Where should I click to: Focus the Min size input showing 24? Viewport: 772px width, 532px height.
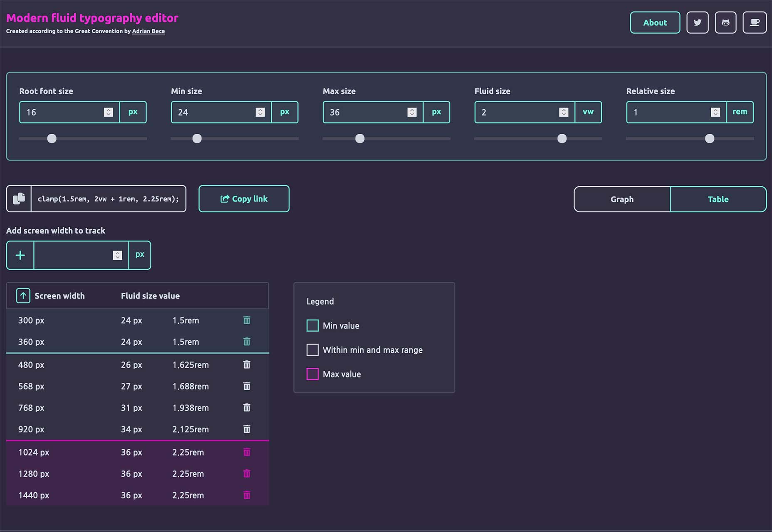point(221,112)
